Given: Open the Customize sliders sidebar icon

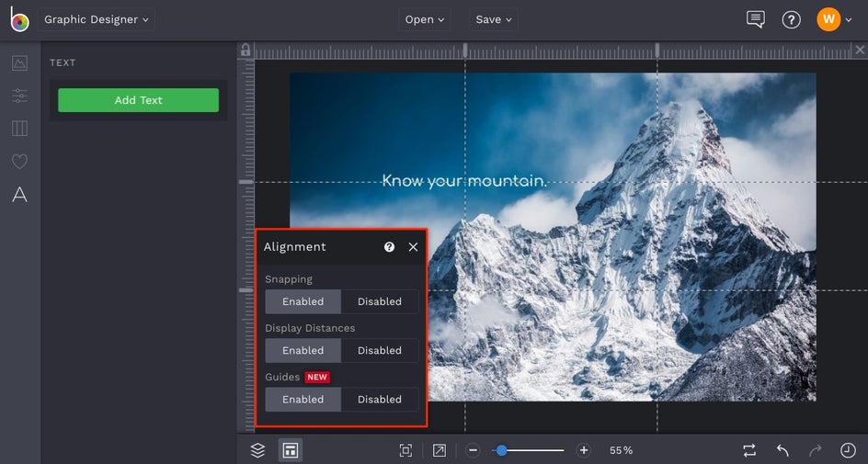Looking at the screenshot, I should (19, 96).
